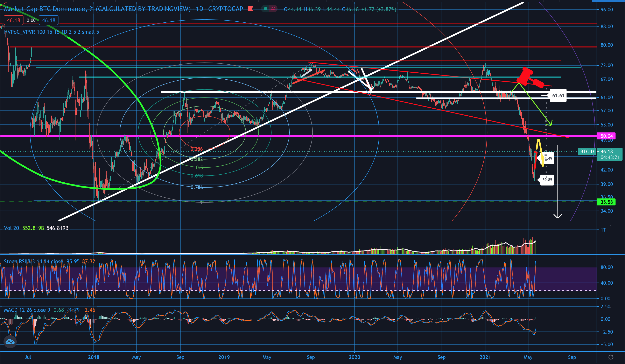
Task: Click the TradingView cloud logo
Action: point(10,342)
